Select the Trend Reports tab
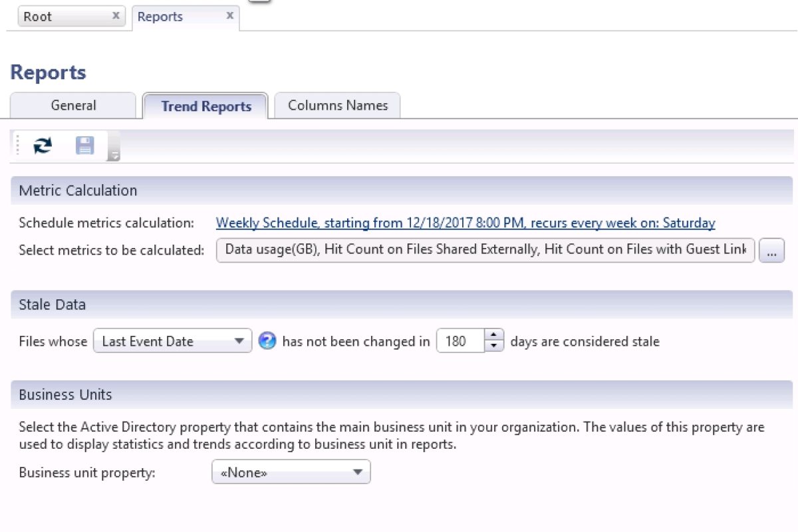The height and width of the screenshot is (532, 798). pyautogui.click(x=205, y=106)
